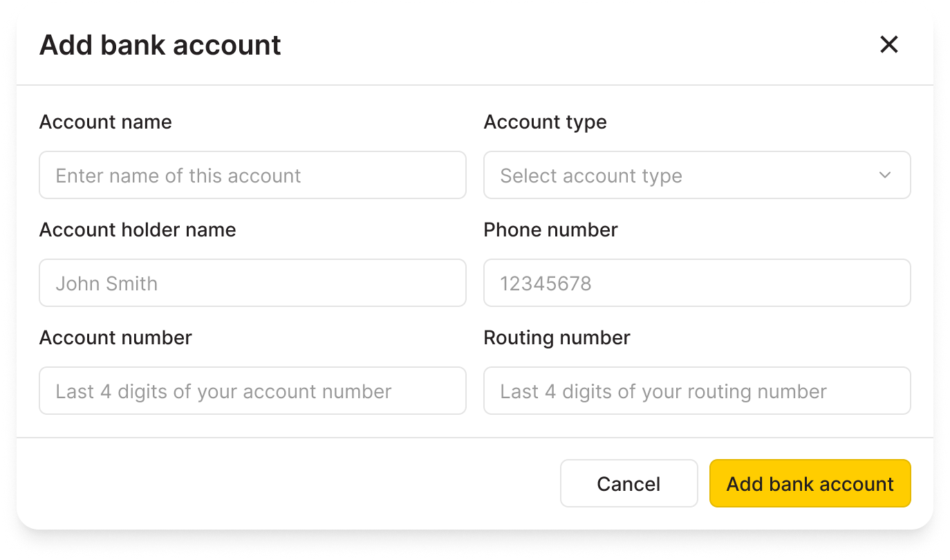This screenshot has height=560, width=950.
Task: Click the "Phone number" field label
Action: [550, 230]
